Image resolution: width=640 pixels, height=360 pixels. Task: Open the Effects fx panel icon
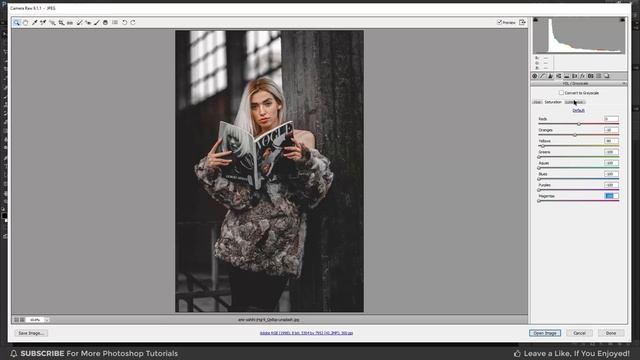click(x=582, y=76)
